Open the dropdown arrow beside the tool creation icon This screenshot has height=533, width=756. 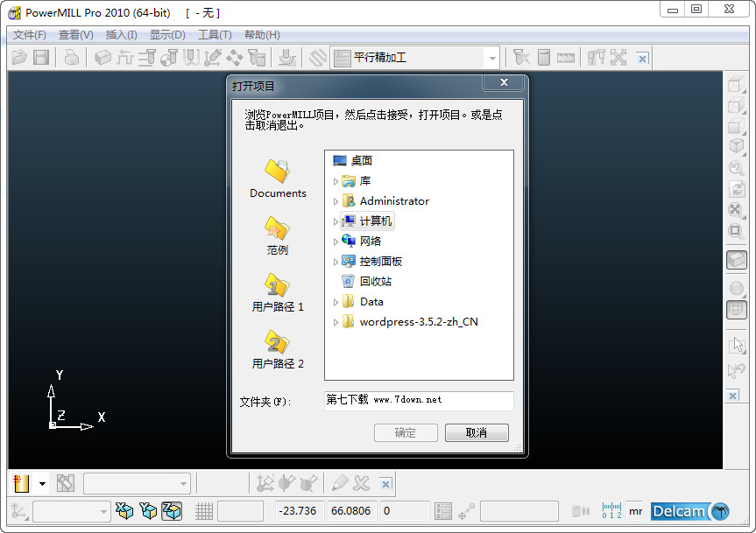[x=42, y=484]
